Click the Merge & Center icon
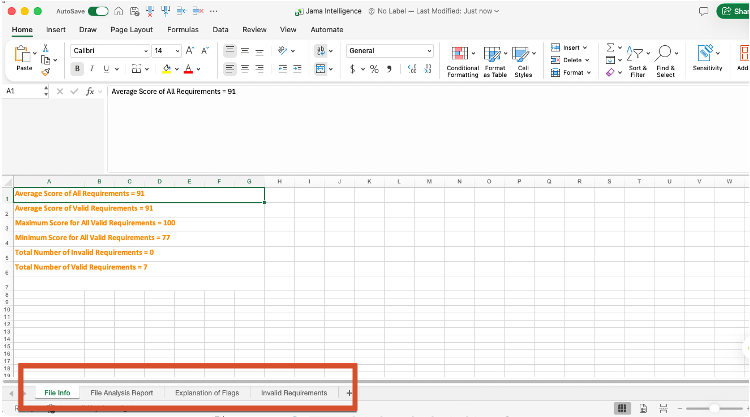 point(320,69)
